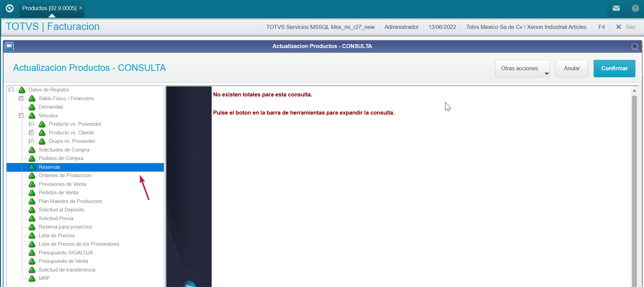
Task: Collapse the Vinculos node
Action: (21, 116)
